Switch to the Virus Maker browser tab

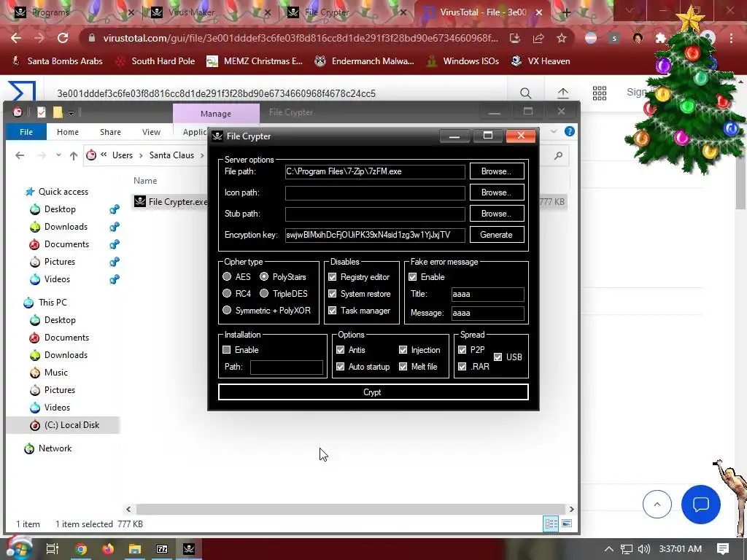click(x=210, y=12)
